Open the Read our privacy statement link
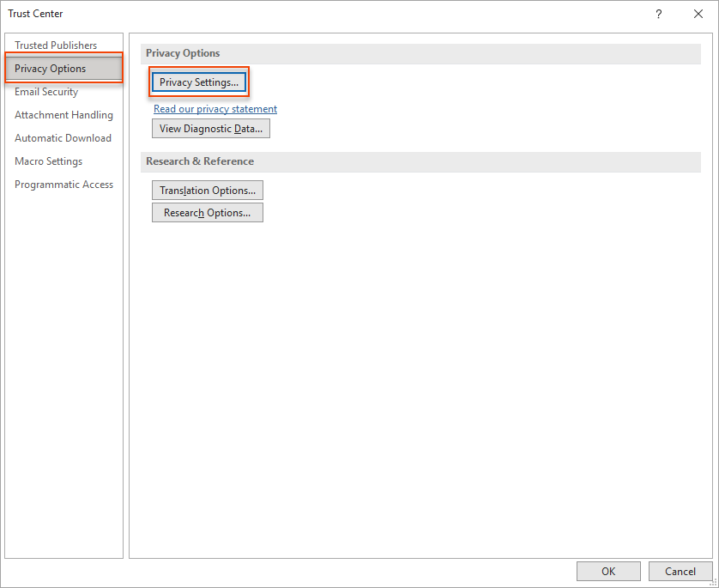The image size is (719, 588). [215, 109]
